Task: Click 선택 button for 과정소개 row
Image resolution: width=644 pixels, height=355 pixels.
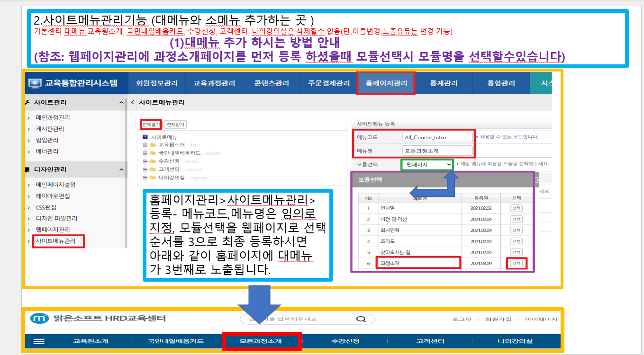Action: click(516, 263)
